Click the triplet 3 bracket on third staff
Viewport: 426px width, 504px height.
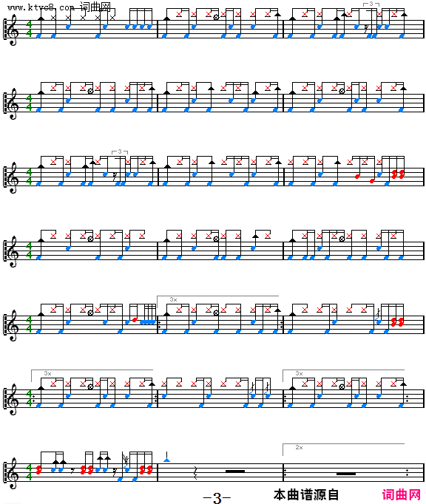click(120, 151)
